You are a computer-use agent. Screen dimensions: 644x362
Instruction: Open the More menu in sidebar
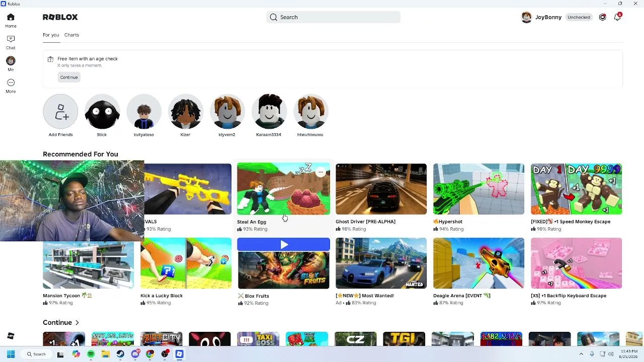(x=11, y=85)
